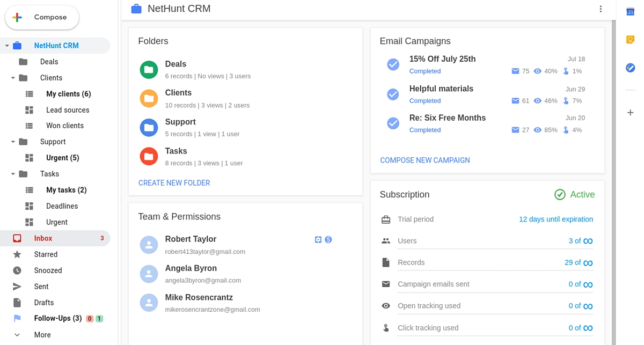Click the completed checkmark for 15% Off July 25th
This screenshot has width=644, height=345.
[x=393, y=64]
